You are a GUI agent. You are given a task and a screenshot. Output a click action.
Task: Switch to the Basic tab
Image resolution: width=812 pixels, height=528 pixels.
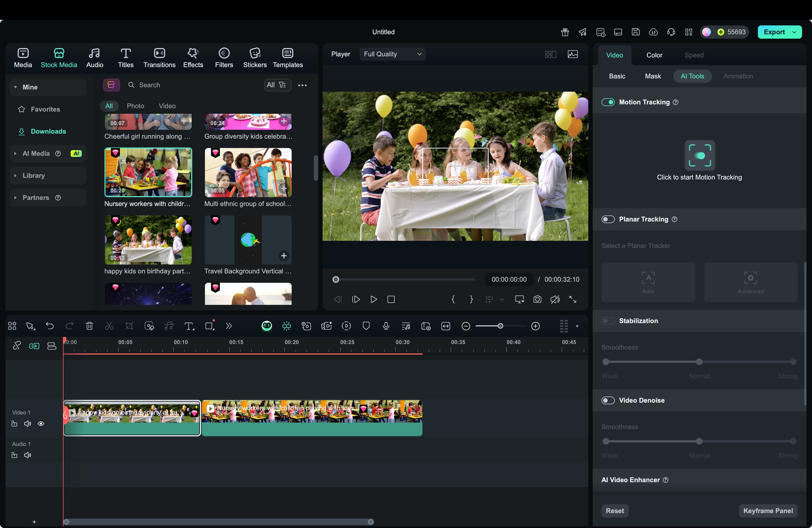617,76
